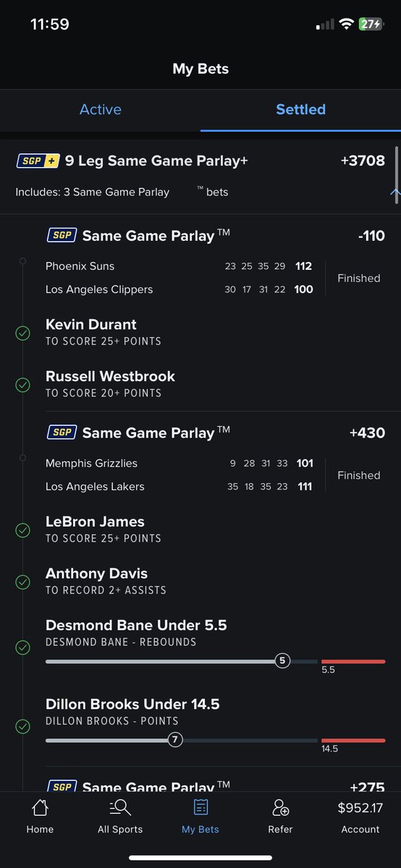Viewport: 401px width, 868px height.
Task: Tap SGP badge beside -110 parlay
Action: pos(62,236)
